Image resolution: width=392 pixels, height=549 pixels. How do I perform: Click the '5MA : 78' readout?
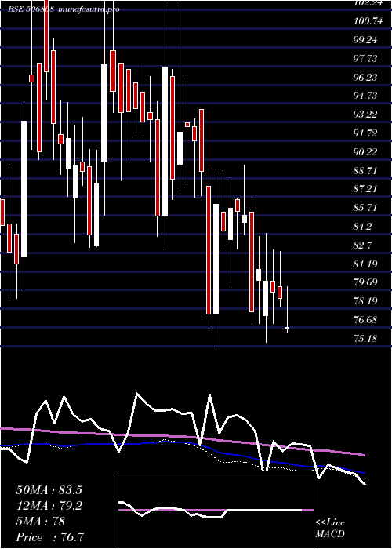[40, 522]
